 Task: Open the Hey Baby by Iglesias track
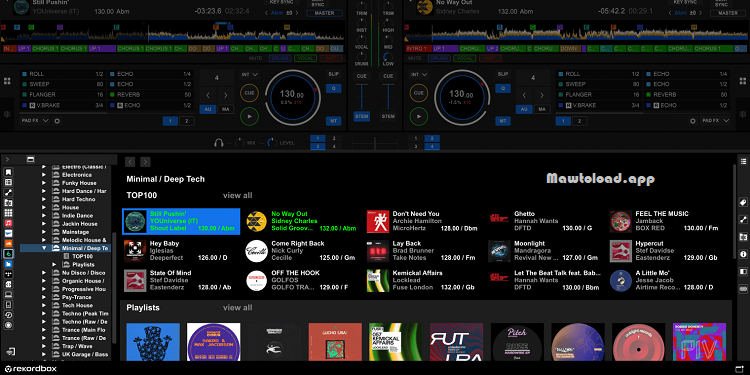tap(181, 251)
